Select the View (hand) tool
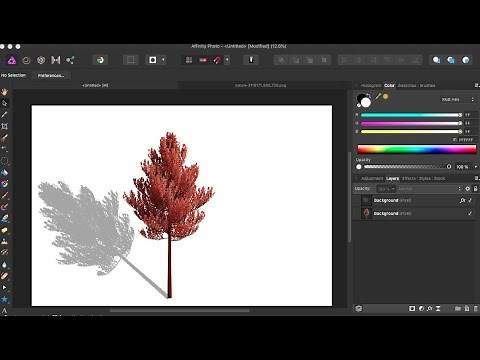Image resolution: width=480 pixels, height=360 pixels. click(x=4, y=92)
